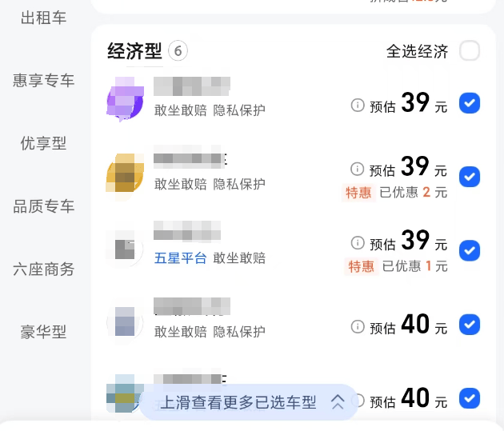This screenshot has height=431, width=504.
Task: Select 优享型 category in sidebar
Action: pos(44,144)
